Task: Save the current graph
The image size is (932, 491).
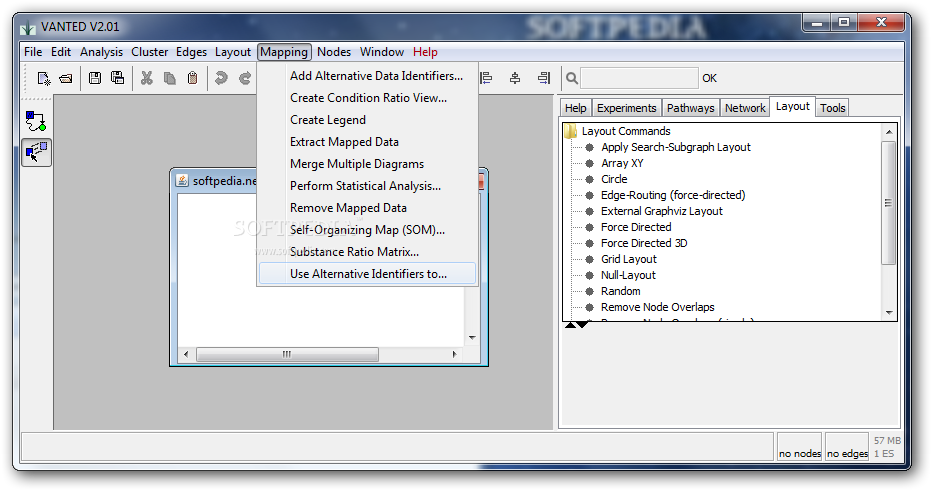Action: point(95,77)
